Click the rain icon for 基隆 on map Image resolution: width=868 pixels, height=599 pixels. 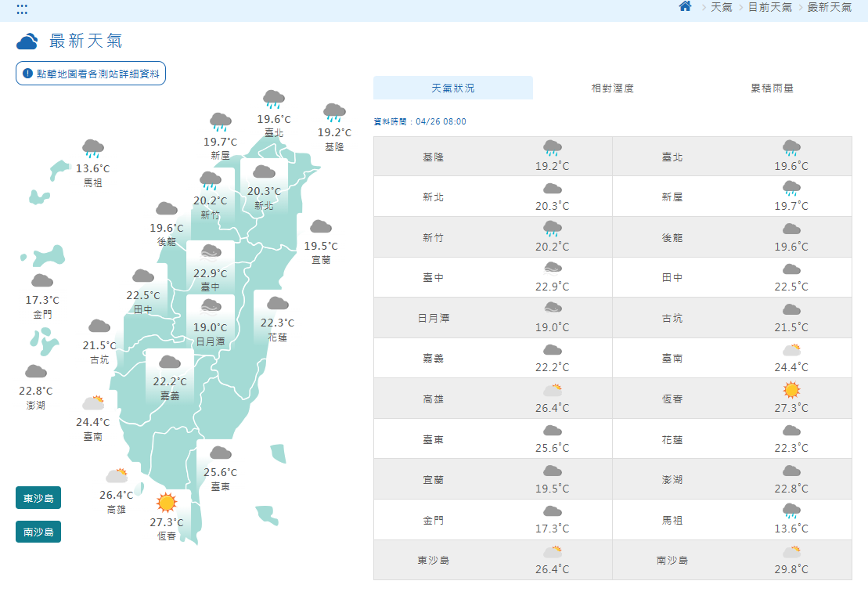[x=334, y=112]
